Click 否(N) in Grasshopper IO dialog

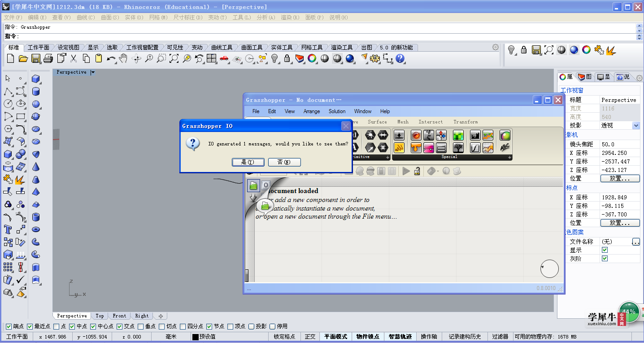pyautogui.click(x=284, y=162)
